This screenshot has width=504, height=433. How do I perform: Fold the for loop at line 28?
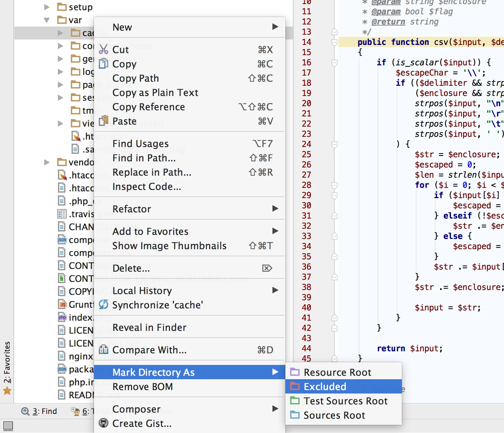334,185
